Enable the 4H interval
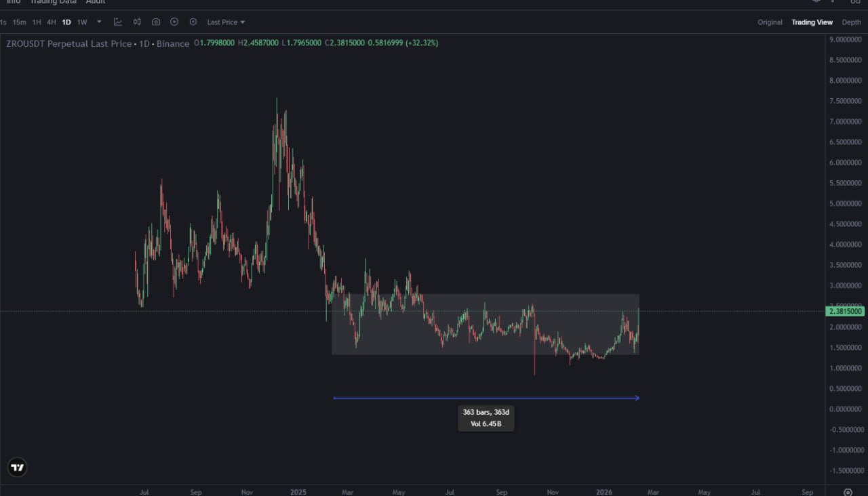This screenshot has height=496, width=868. coord(52,22)
